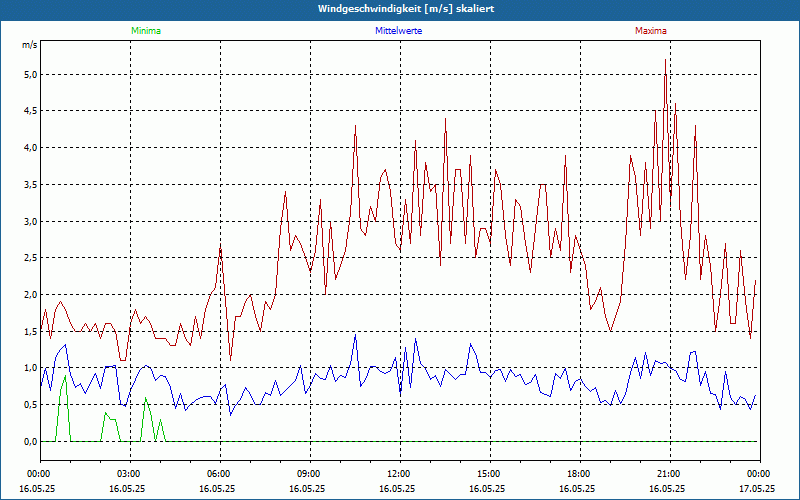This screenshot has height=500, width=800.
Task: Click the 2,0 y-axis value
Action: click(x=31, y=294)
